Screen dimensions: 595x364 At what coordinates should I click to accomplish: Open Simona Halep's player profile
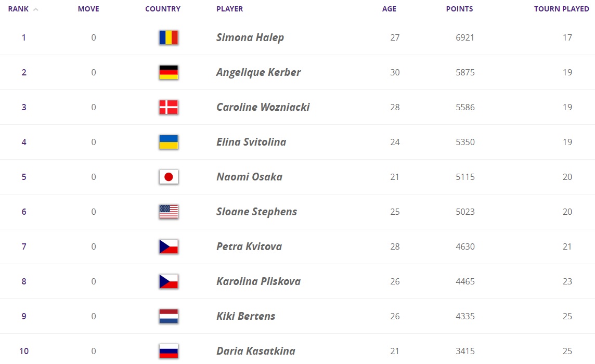[250, 37]
